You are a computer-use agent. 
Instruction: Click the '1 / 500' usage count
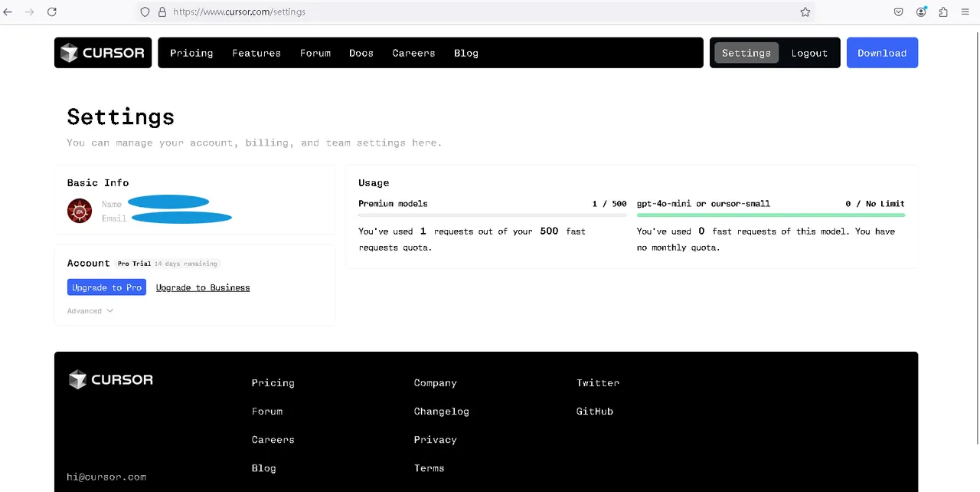click(609, 204)
